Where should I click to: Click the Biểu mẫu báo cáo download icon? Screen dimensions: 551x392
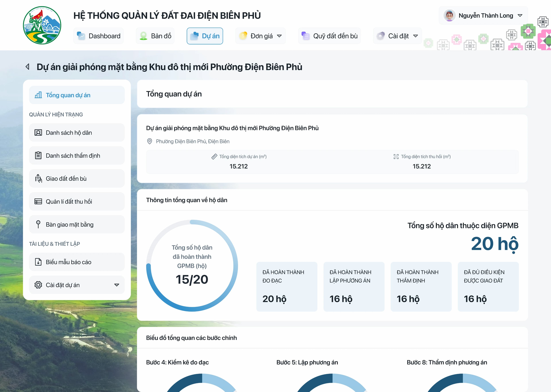38,262
